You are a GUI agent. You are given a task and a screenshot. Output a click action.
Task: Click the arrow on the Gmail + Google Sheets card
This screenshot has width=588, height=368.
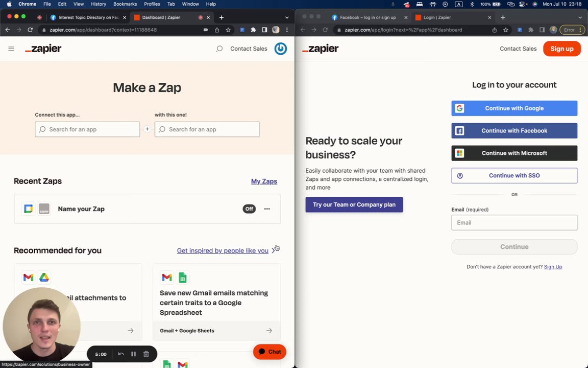[269, 331]
